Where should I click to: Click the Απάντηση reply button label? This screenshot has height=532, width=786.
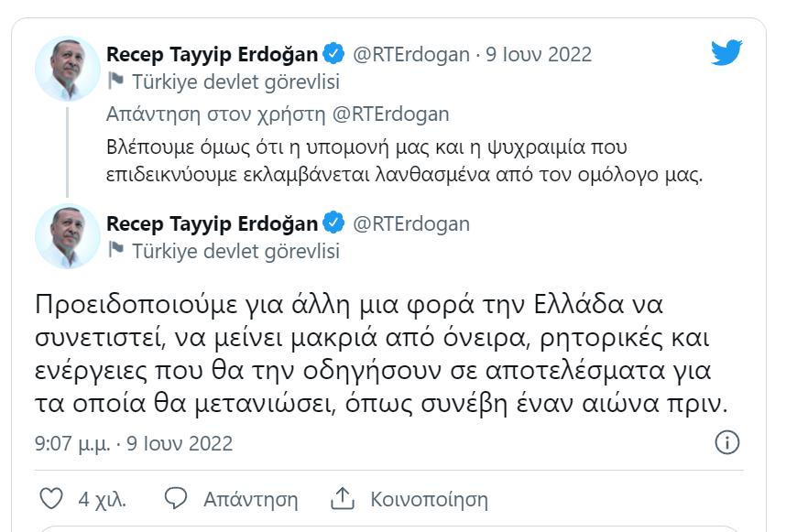pyautogui.click(x=250, y=499)
